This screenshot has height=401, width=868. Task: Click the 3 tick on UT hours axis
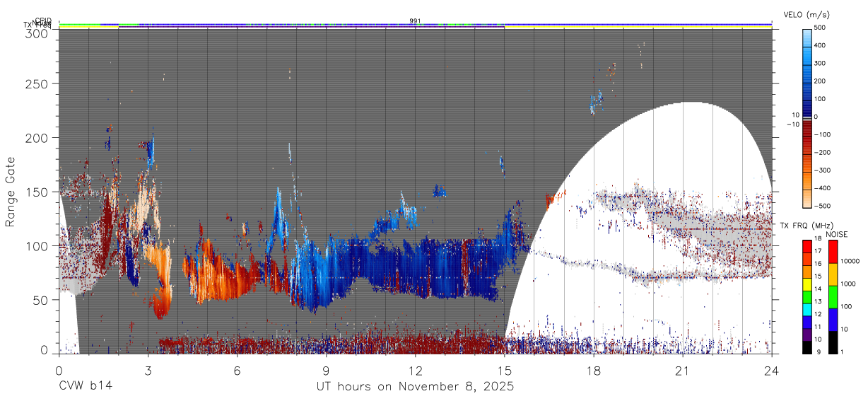pyautogui.click(x=148, y=369)
